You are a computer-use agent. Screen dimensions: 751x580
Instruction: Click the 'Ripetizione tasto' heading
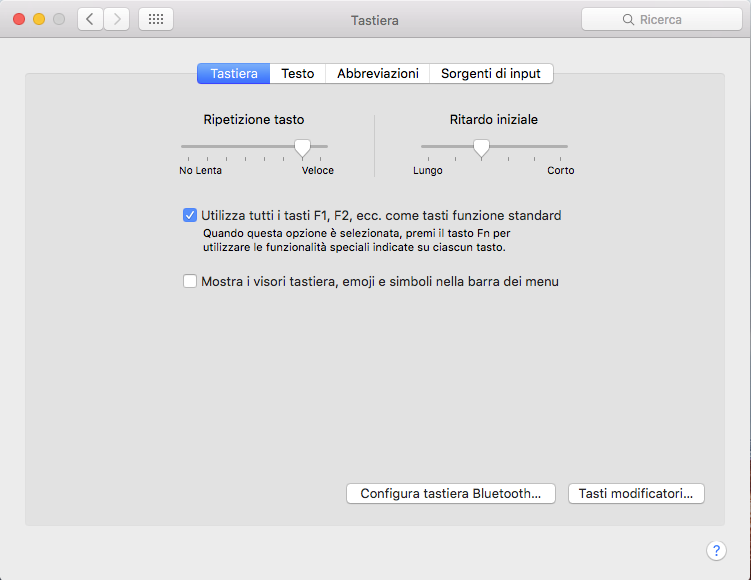pyautogui.click(x=254, y=120)
